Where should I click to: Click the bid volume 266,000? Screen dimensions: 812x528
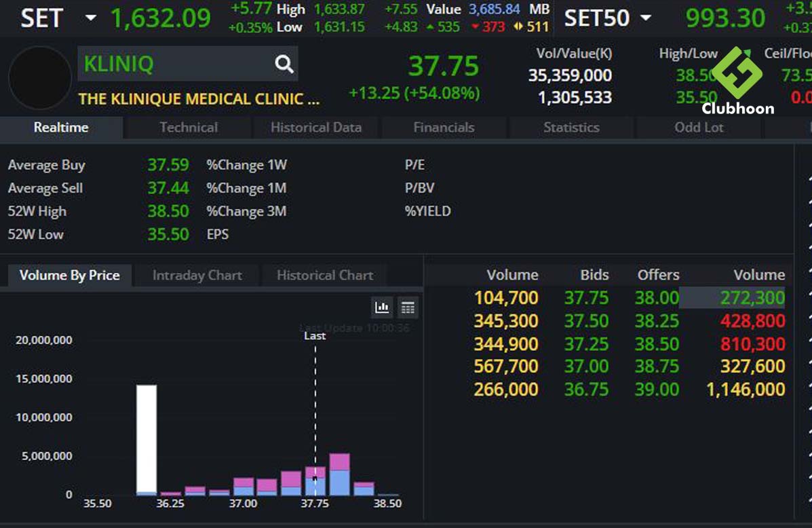pyautogui.click(x=506, y=389)
